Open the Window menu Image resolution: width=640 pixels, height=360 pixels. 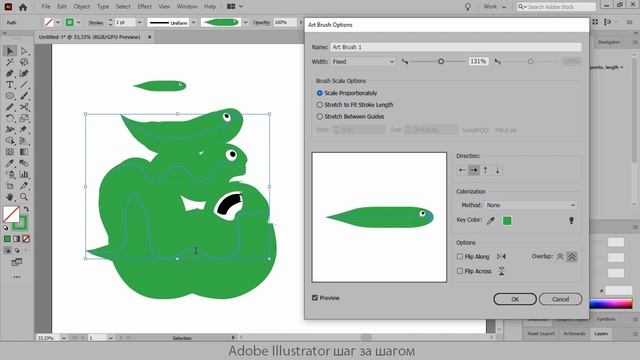(187, 7)
